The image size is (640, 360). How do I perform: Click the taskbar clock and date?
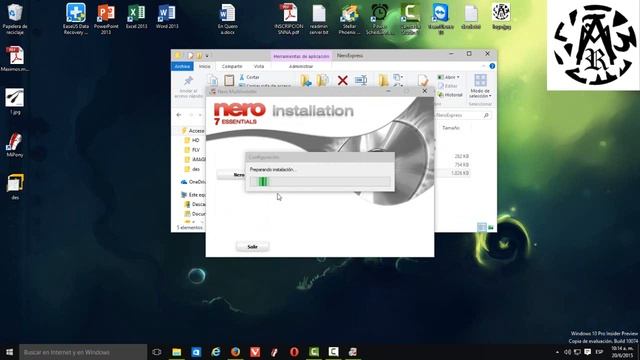click(622, 352)
